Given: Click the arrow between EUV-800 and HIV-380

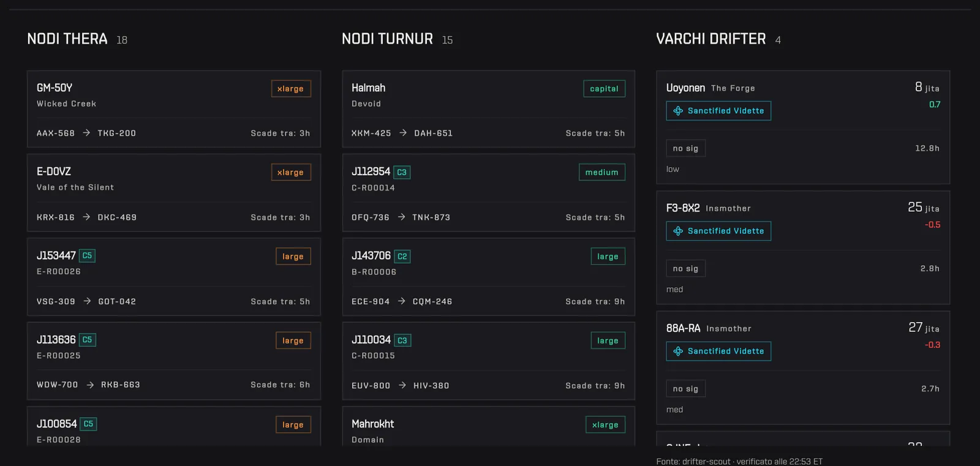Looking at the screenshot, I should (x=402, y=386).
